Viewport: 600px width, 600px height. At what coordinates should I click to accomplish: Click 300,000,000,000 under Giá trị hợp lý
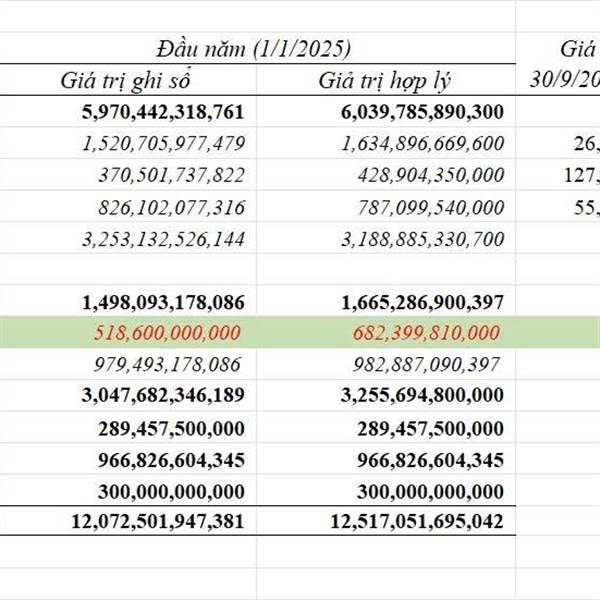pyautogui.click(x=429, y=491)
